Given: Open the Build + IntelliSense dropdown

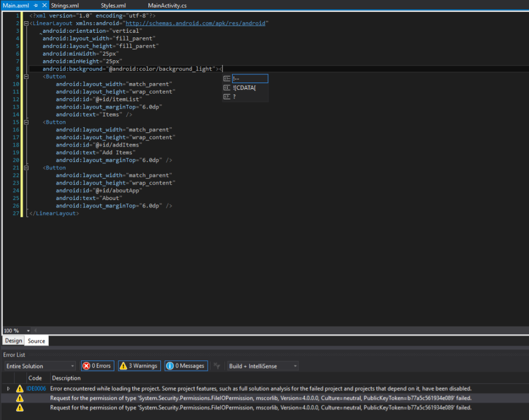Looking at the screenshot, I should click(263, 366).
